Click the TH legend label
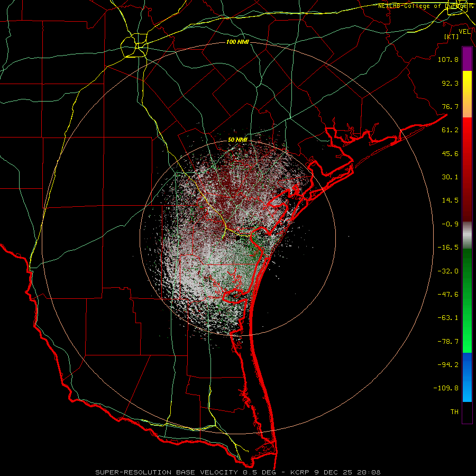 [x=454, y=412]
